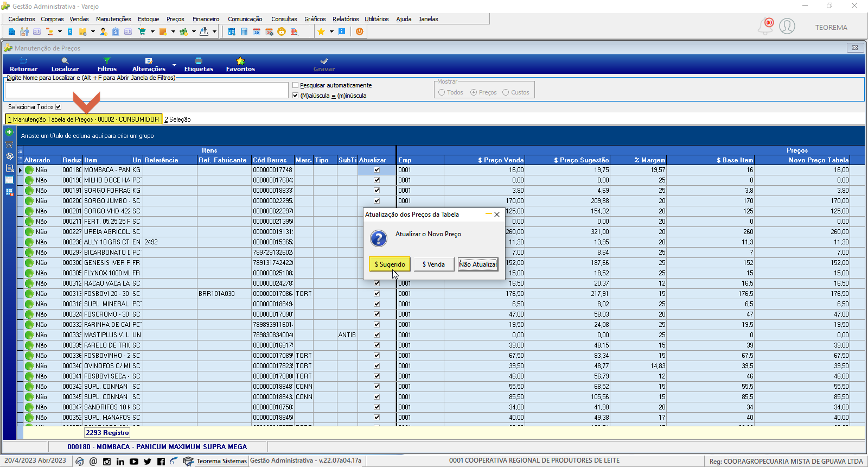868x467 pixels.
Task: Open the user profile avatar icon
Action: 787,26
